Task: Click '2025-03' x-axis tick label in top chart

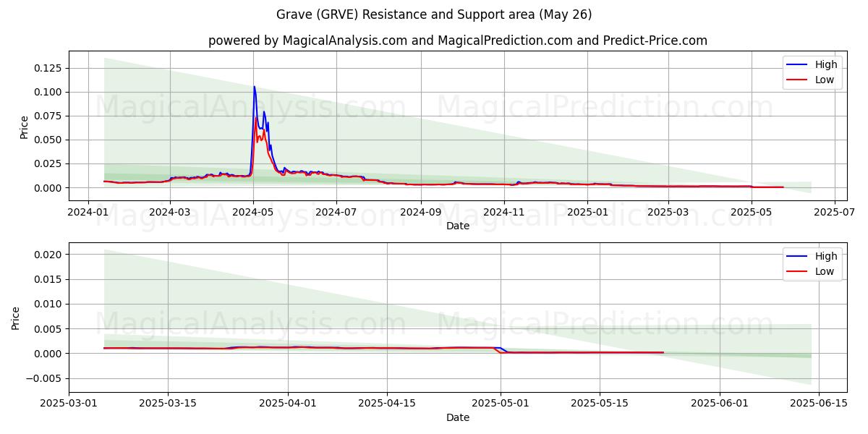Action: pyautogui.click(x=668, y=213)
